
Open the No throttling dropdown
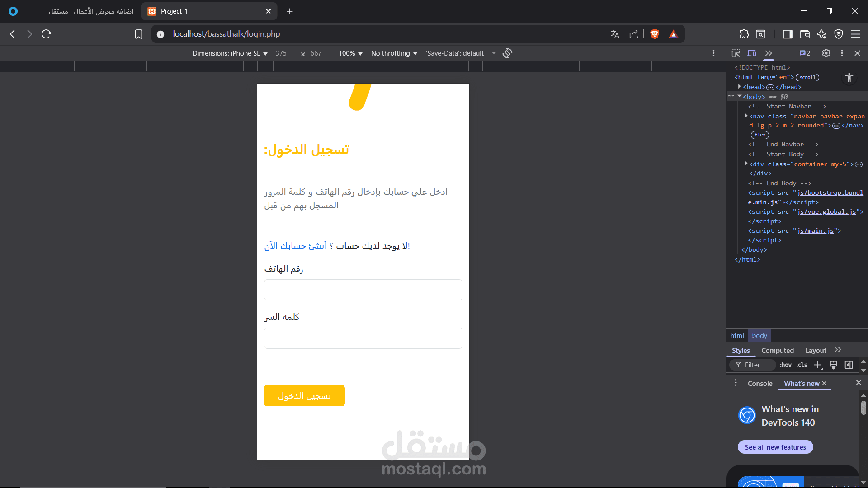pos(394,53)
